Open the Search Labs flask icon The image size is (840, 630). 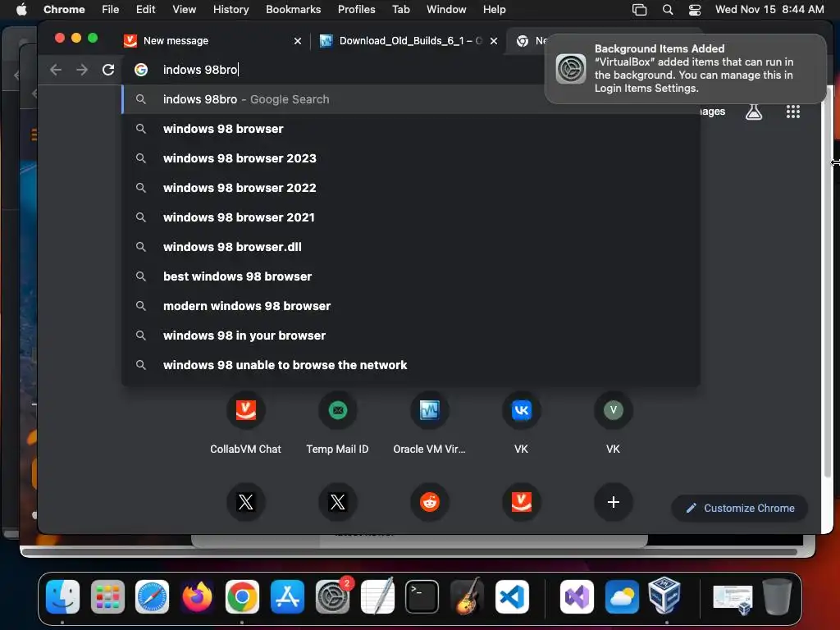point(754,112)
